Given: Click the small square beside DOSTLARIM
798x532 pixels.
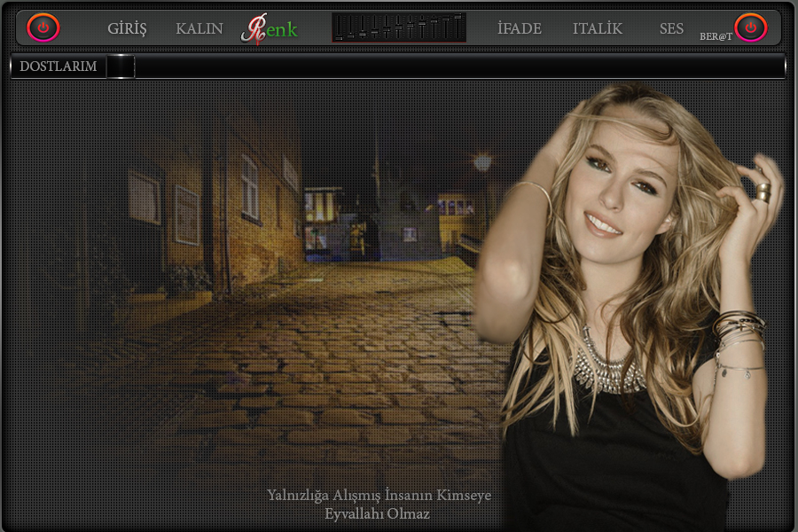Looking at the screenshot, I should [x=121, y=66].
